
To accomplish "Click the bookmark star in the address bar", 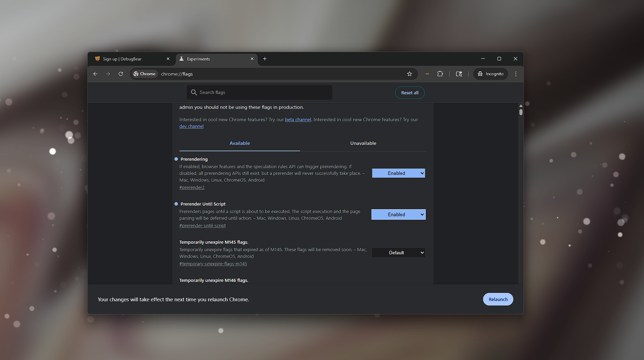I will [x=409, y=74].
